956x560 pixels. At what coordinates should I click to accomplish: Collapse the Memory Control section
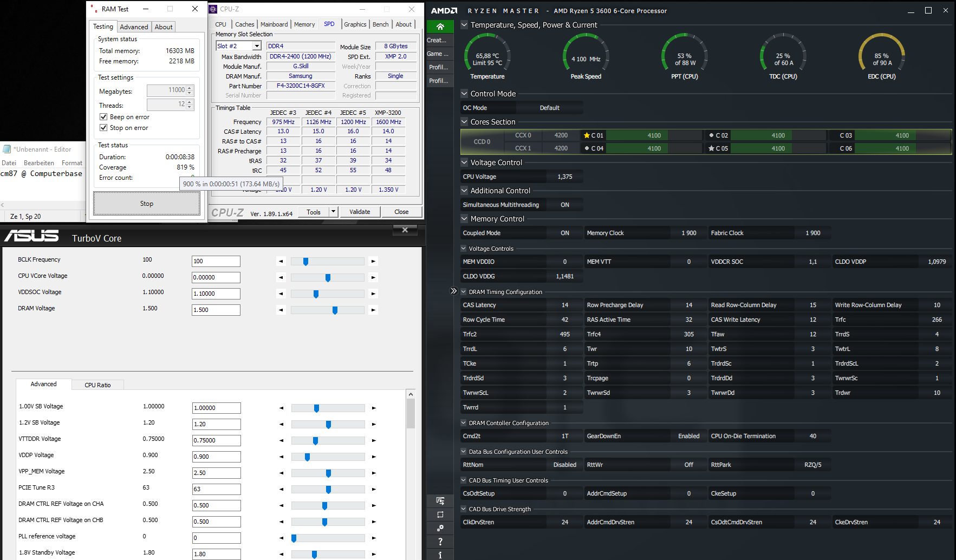(464, 219)
